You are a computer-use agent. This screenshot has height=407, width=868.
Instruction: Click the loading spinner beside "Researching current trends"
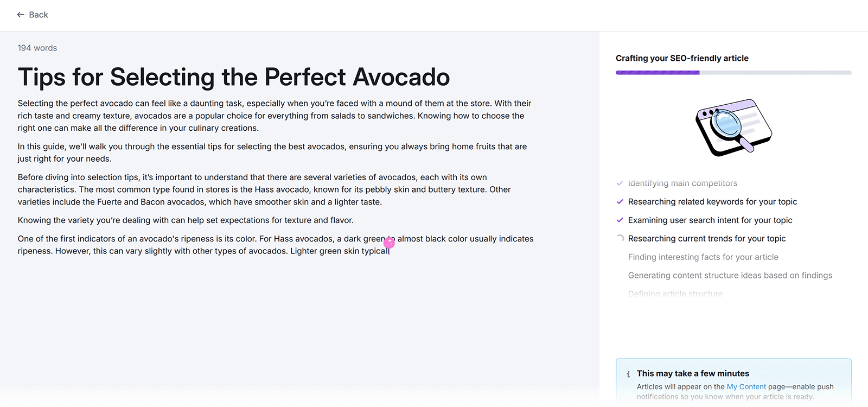tap(620, 238)
